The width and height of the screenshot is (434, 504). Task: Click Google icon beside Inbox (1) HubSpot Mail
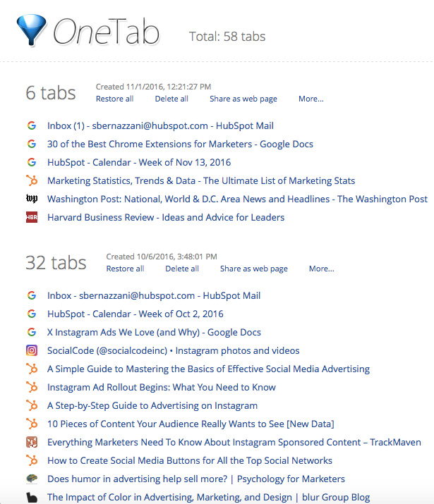click(32, 126)
